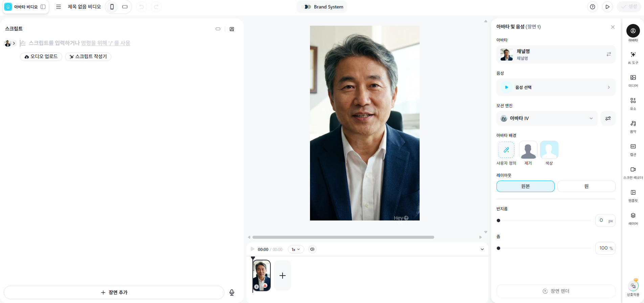Open the 템플릿 sidebar item
This screenshot has width=644, height=303.
point(633,196)
